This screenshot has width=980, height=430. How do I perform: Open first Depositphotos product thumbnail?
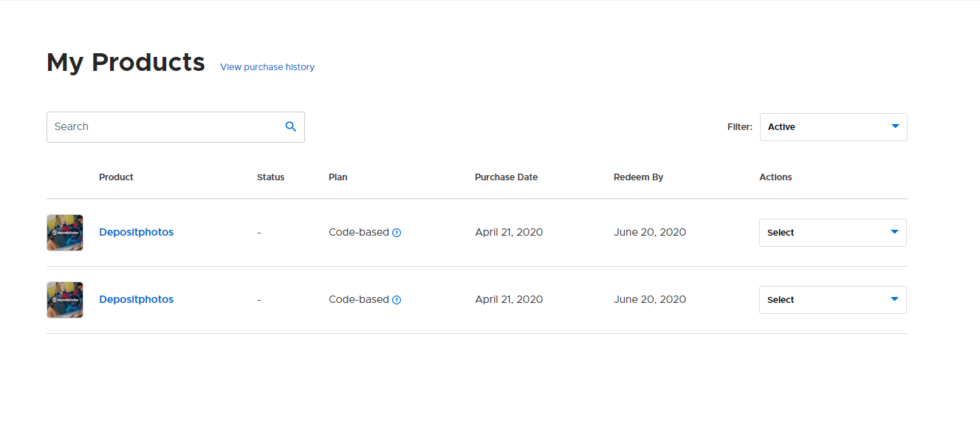pos(65,233)
